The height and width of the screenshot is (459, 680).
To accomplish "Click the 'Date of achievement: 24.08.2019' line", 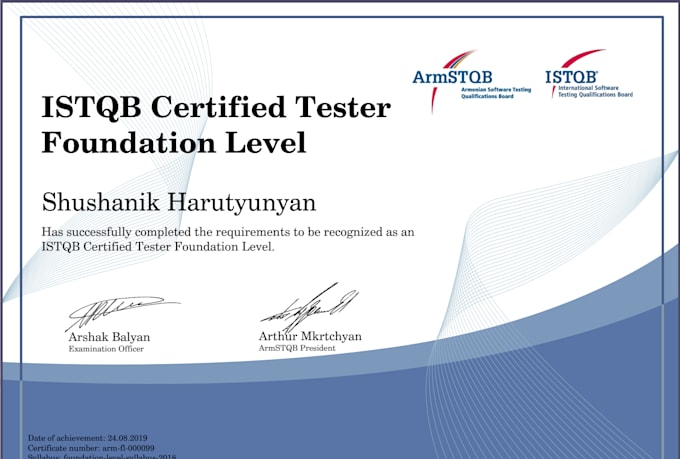I will click(x=88, y=438).
